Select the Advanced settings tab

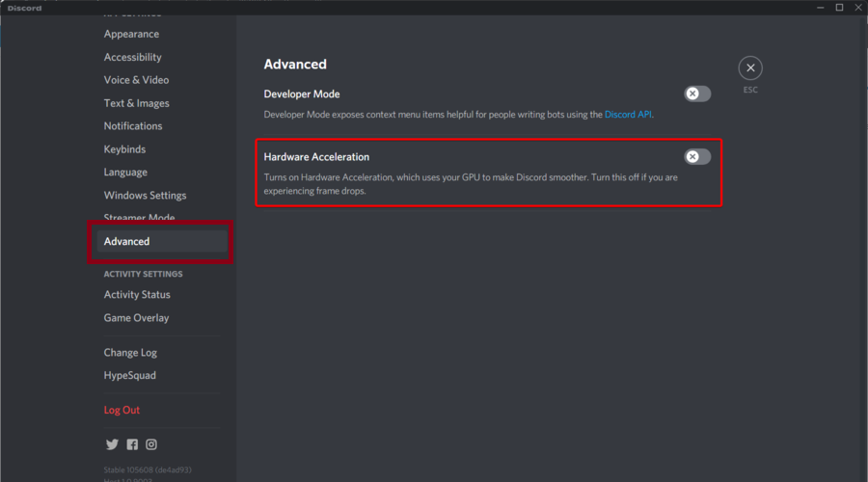pos(126,241)
